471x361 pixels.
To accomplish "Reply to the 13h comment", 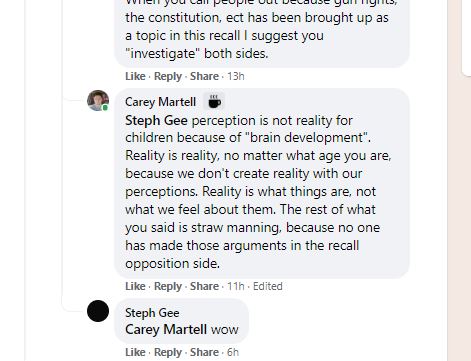I will coord(168,76).
